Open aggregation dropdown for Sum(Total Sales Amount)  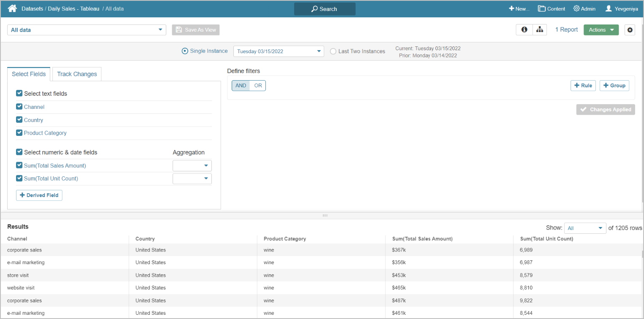[192, 166]
